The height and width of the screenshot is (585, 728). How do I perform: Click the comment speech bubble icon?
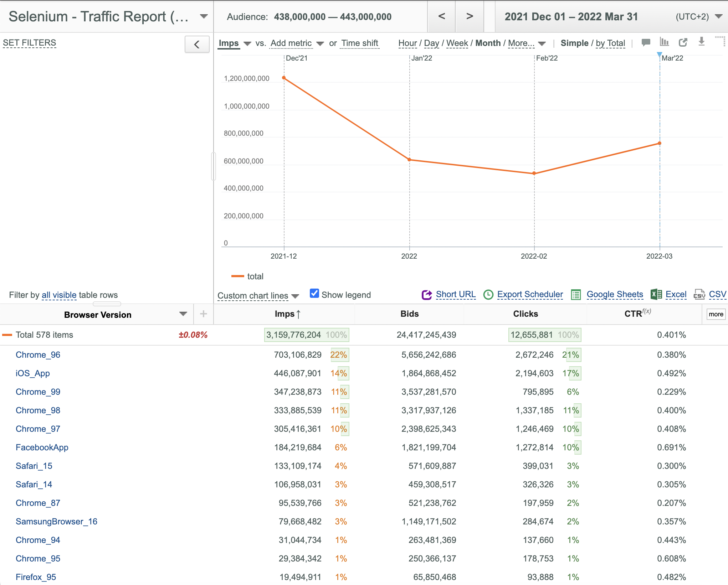[646, 43]
